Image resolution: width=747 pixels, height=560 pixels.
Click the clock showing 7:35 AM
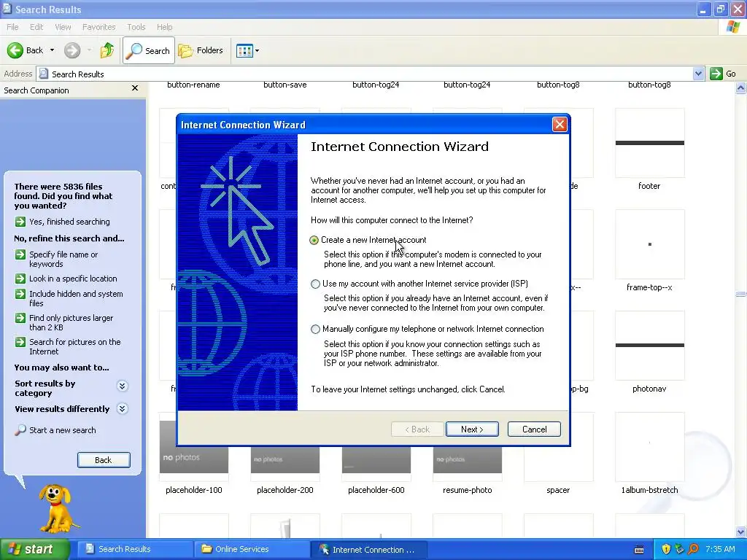(720, 550)
